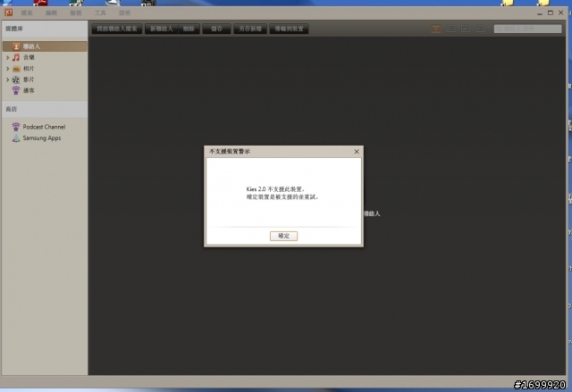Close the 不支援裝置警示 dialog with X
Screen dimensions: 572x392
coord(357,152)
